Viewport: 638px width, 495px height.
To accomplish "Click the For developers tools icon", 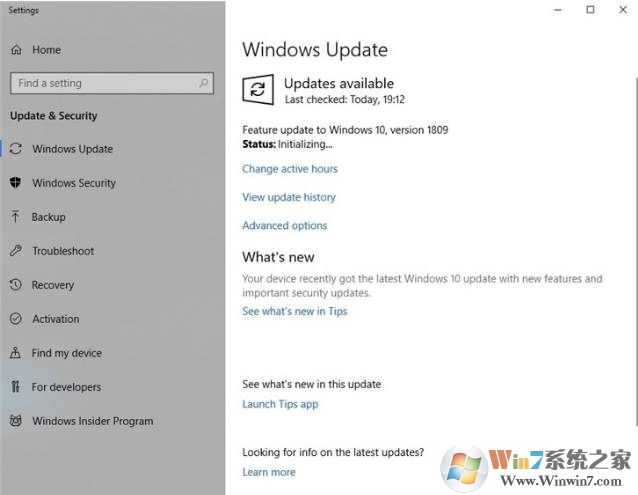I will point(15,386).
